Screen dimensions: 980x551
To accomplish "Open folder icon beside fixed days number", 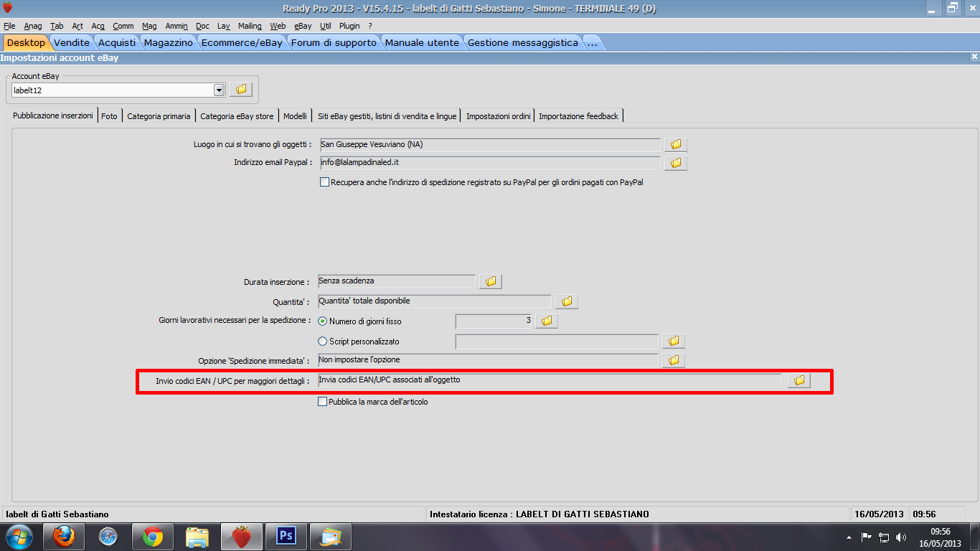I will click(x=547, y=321).
